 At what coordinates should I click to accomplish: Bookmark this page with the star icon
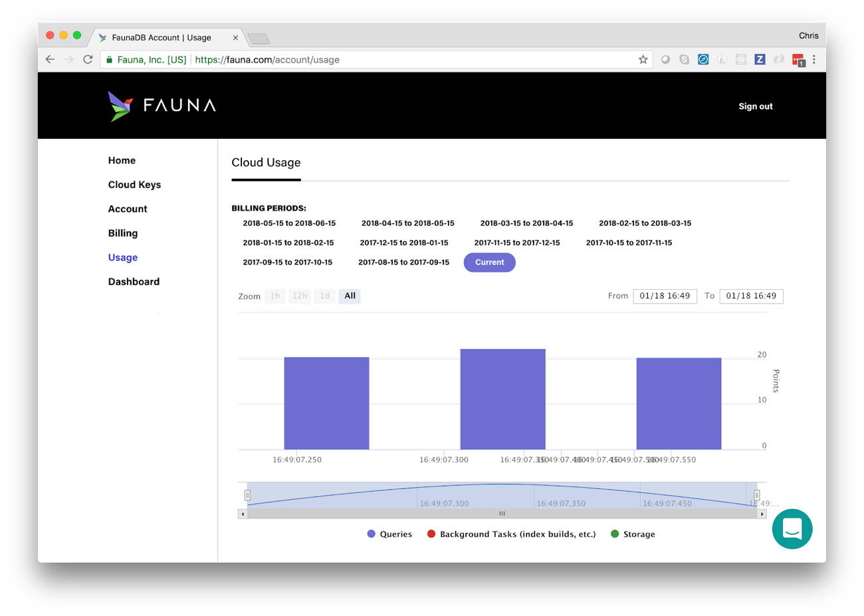pyautogui.click(x=643, y=60)
